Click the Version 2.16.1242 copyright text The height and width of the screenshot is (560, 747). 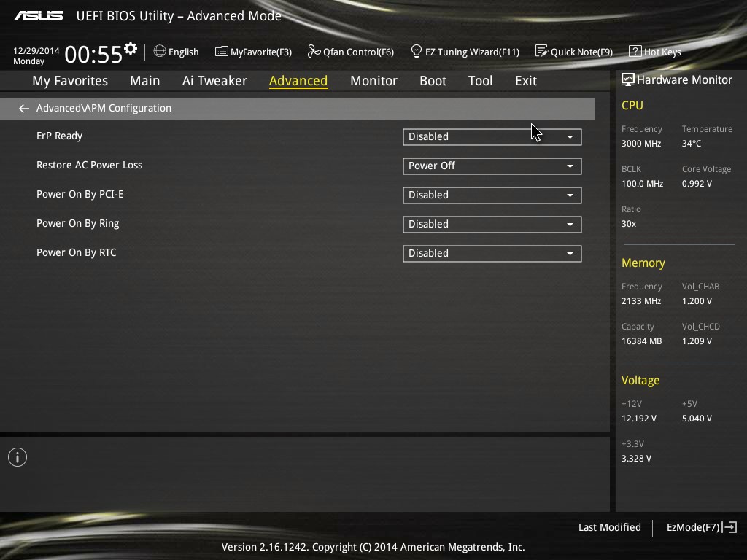373,547
